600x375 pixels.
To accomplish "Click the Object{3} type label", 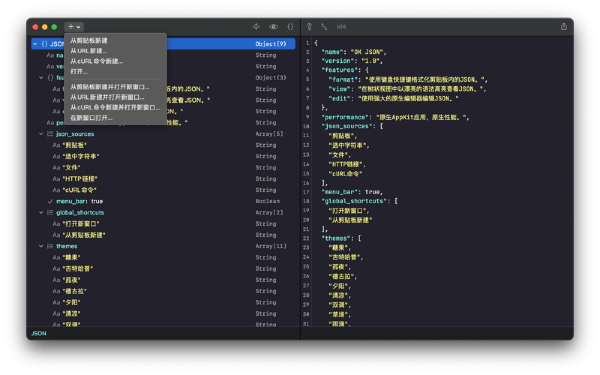I will point(271,78).
